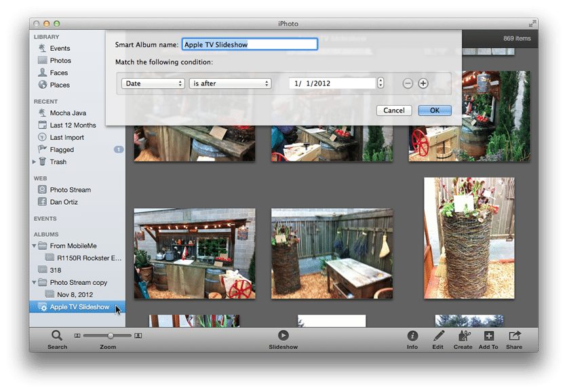Select album 318
Viewport: 567px width, 392px height.
56,270
